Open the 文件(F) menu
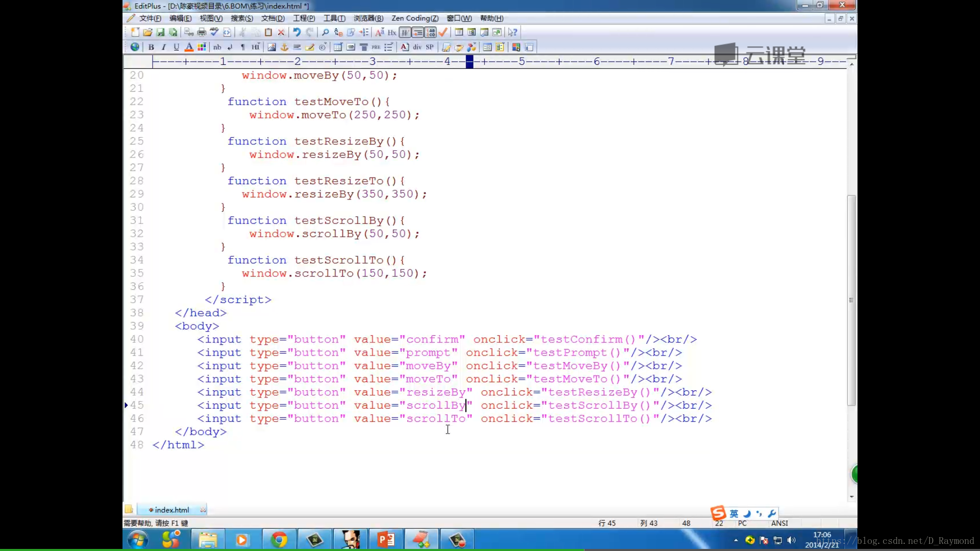Image resolution: width=980 pixels, height=551 pixels. click(150, 18)
